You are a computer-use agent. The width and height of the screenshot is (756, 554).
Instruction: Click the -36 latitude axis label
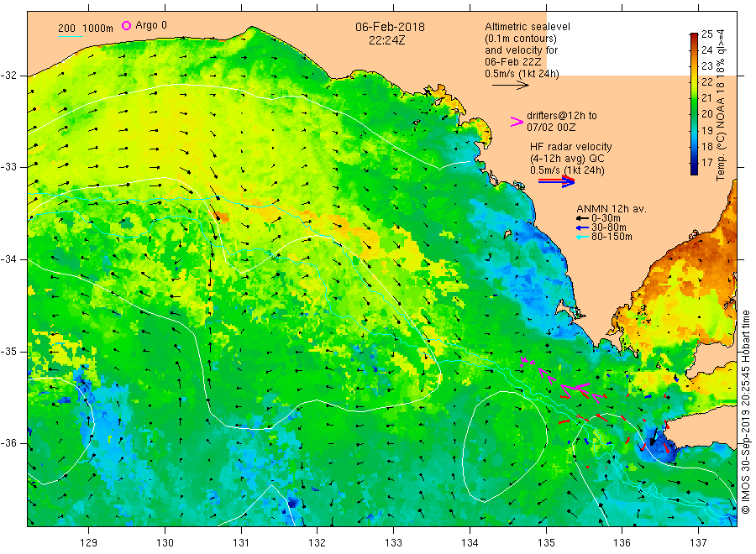8,442
